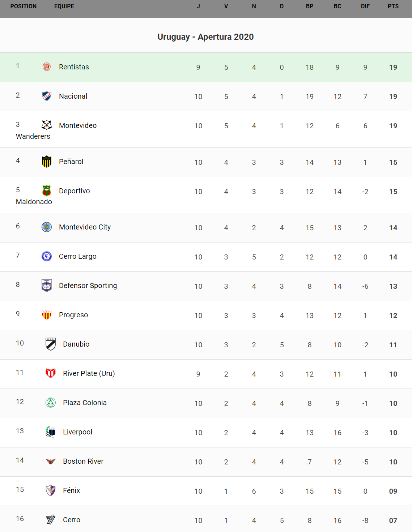Click the Deportivo Maldonado crest
This screenshot has height=532, width=412.
pos(47,190)
